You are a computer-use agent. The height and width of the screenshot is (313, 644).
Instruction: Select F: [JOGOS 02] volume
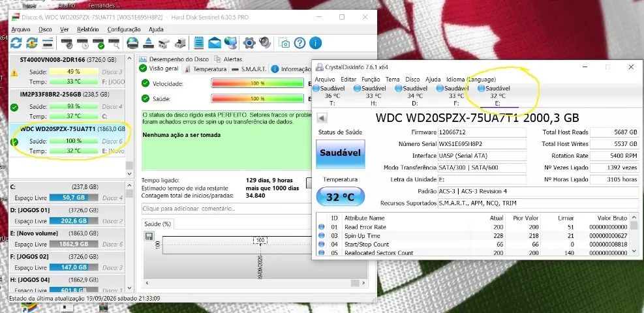point(67,261)
